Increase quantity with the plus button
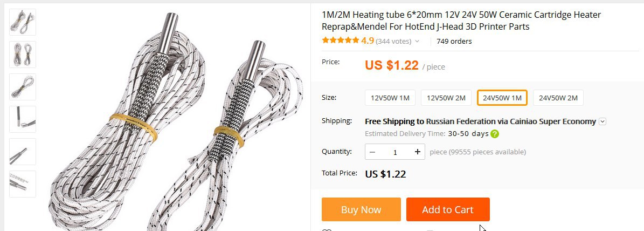This screenshot has height=231, width=644. point(417,152)
